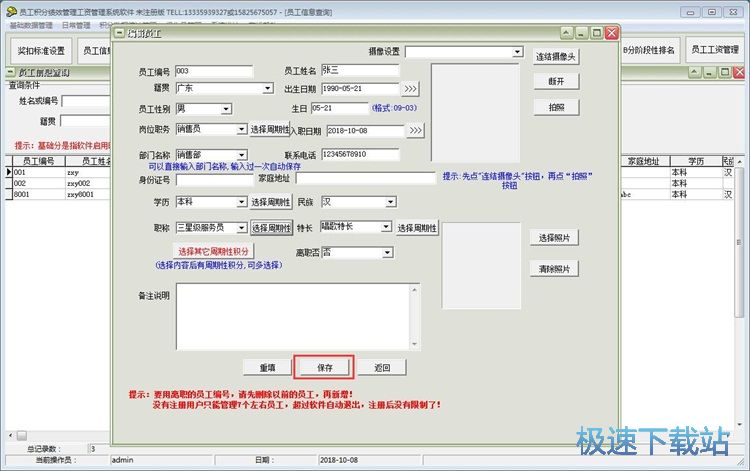
Task: Click the 拍照 button
Action: pos(556,107)
